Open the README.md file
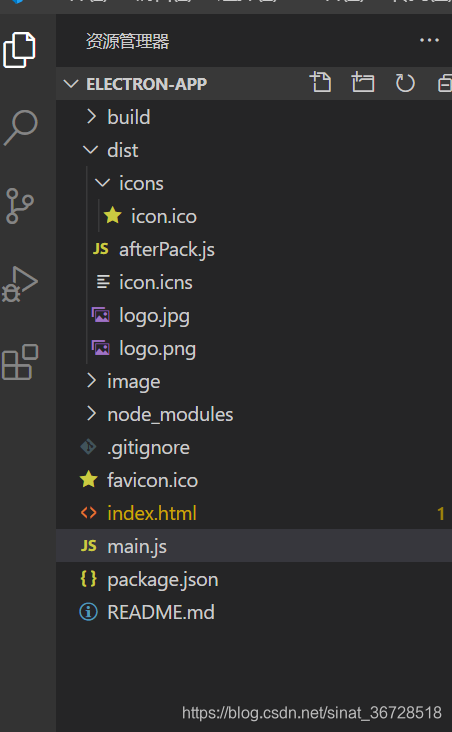 (254, 612)
